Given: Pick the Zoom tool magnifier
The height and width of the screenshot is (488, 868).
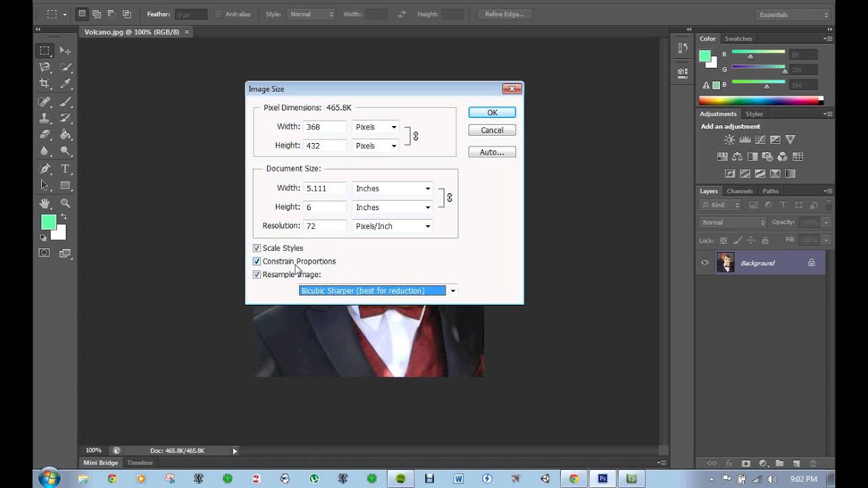Looking at the screenshot, I should pos(66,203).
